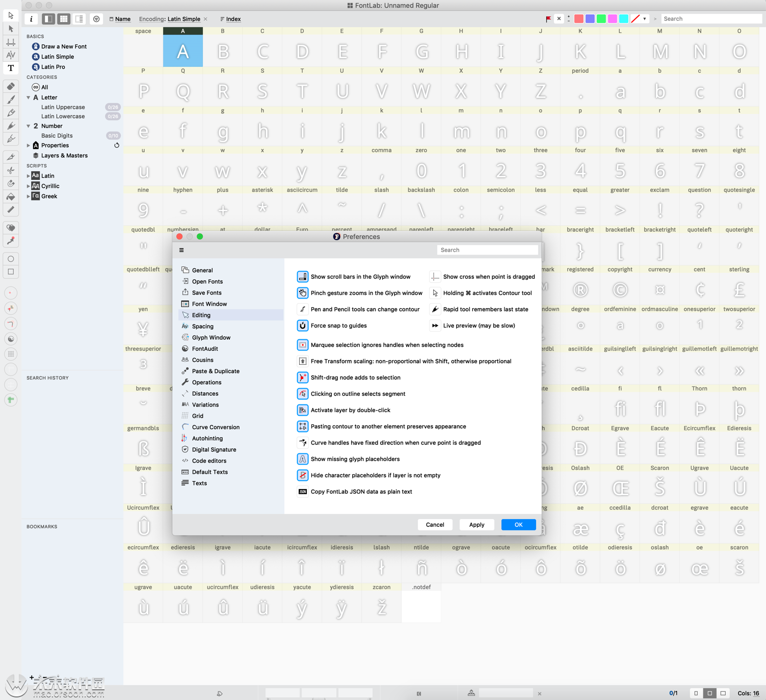Select the Ellipse tool in left toolbar
Screen dimensions: 766x700
[x=11, y=259]
